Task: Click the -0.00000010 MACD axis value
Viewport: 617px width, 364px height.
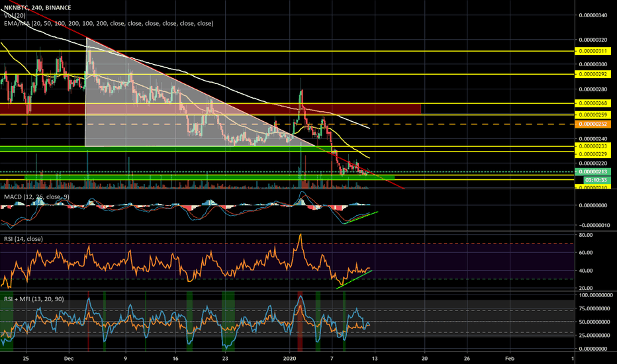Action: 594,226
